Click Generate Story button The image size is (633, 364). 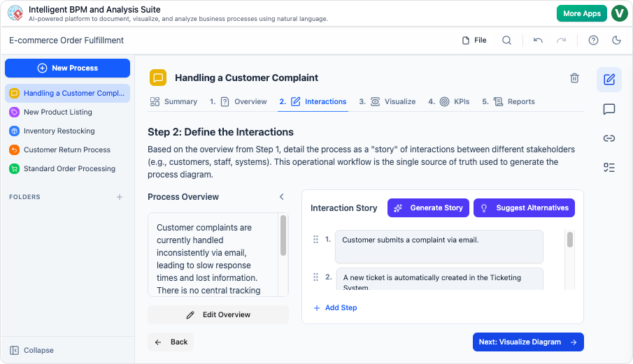(428, 208)
